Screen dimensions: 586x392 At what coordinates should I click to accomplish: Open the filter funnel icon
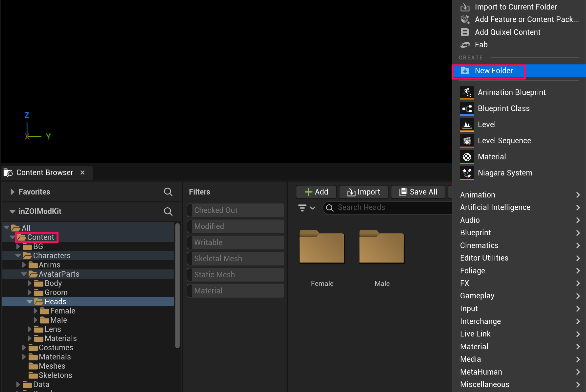point(302,208)
